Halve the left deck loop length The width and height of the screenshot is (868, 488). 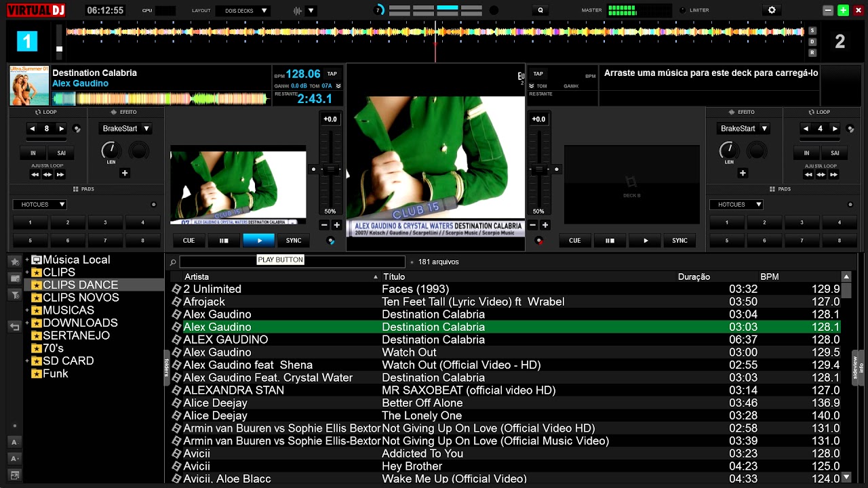[32, 129]
